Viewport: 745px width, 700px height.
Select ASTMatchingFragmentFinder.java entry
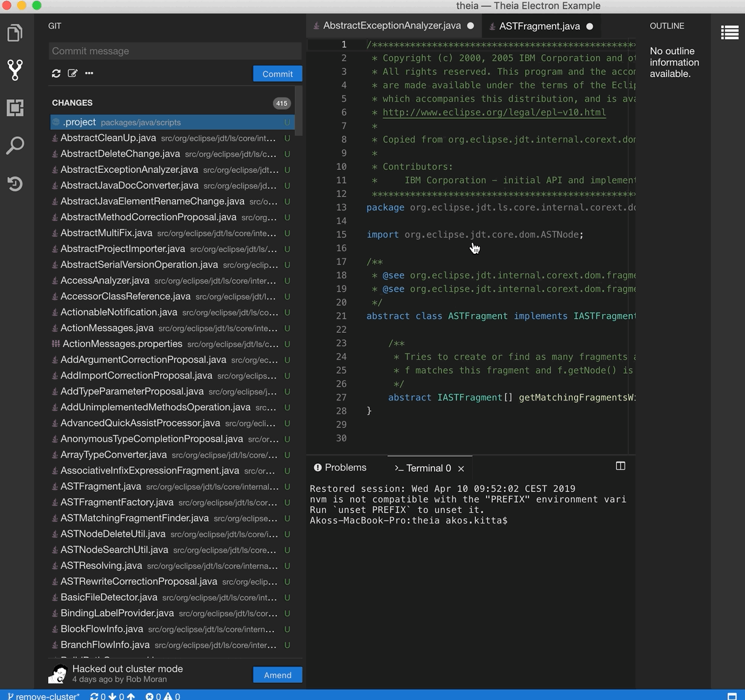coord(172,518)
